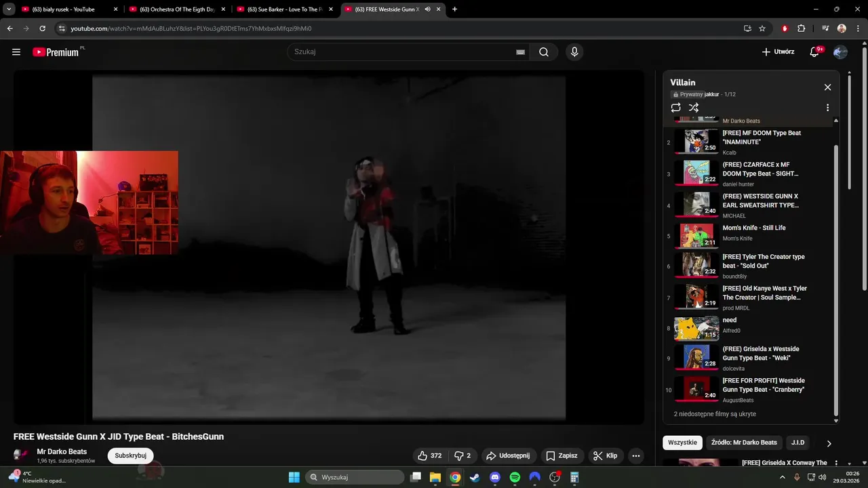Viewport: 868px width, 488px height.
Task: Open Windows Start menu
Action: [294, 477]
